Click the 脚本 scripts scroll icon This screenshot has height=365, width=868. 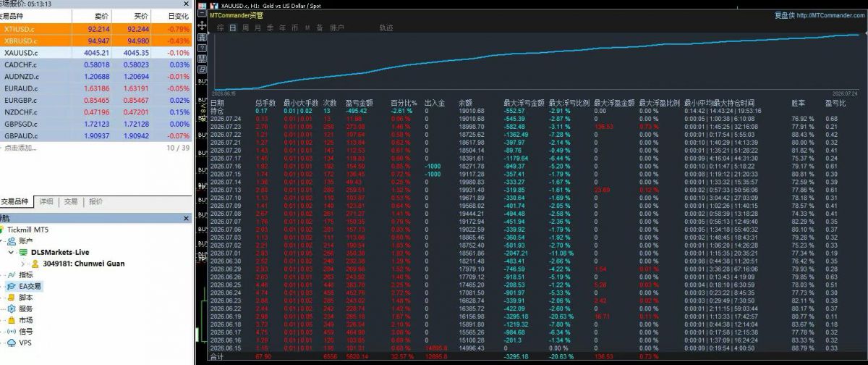[12, 298]
